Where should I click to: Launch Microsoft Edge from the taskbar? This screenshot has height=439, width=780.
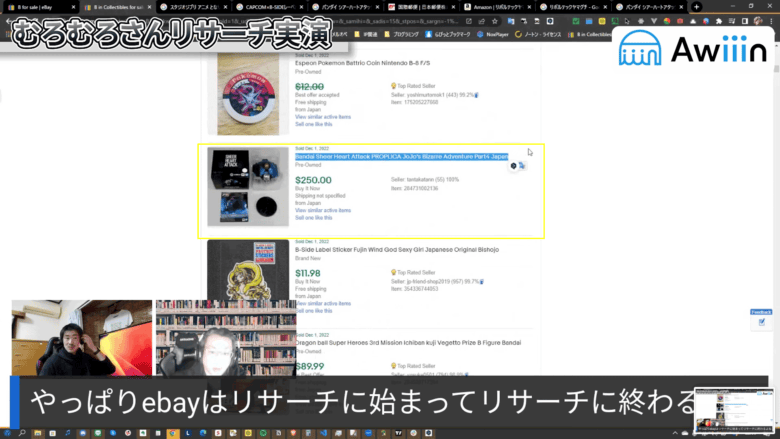tap(203, 434)
